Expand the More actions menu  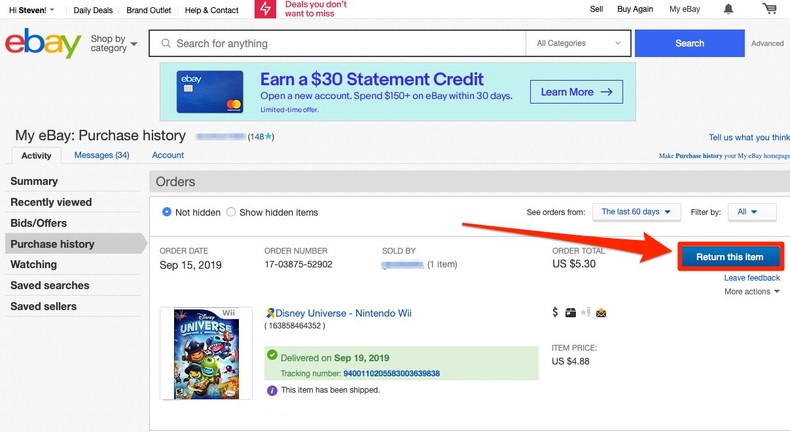752,292
